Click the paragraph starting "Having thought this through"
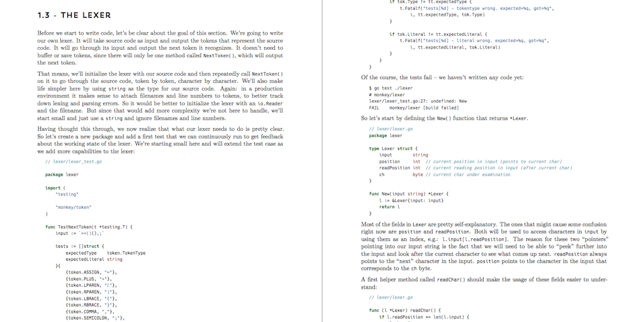The image size is (644, 322). point(160,140)
